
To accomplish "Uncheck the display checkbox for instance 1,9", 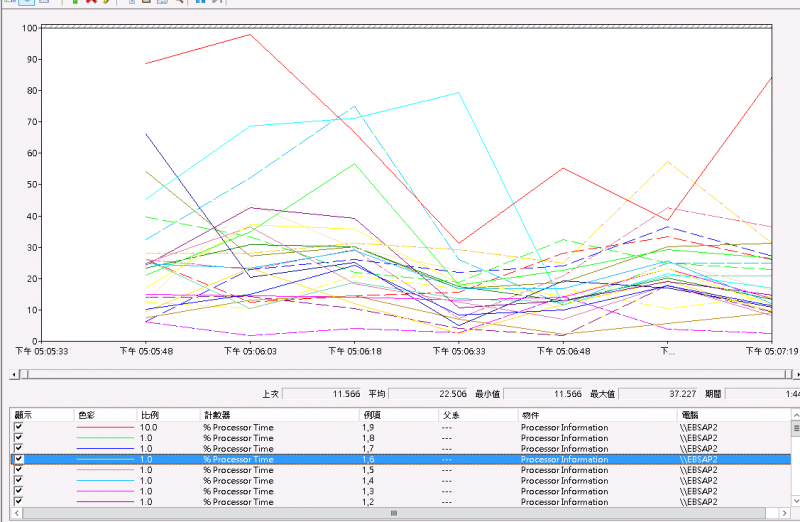I will [x=17, y=427].
